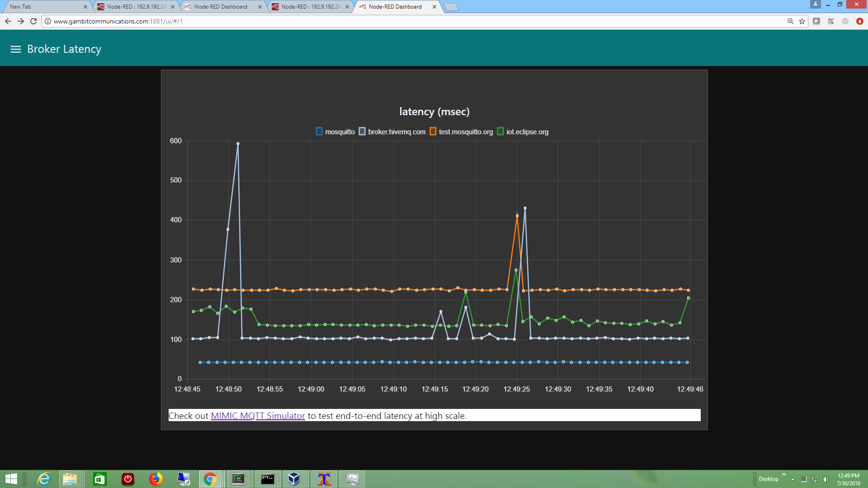Click the orange test.mosquitto.org legend color box

coord(433,131)
